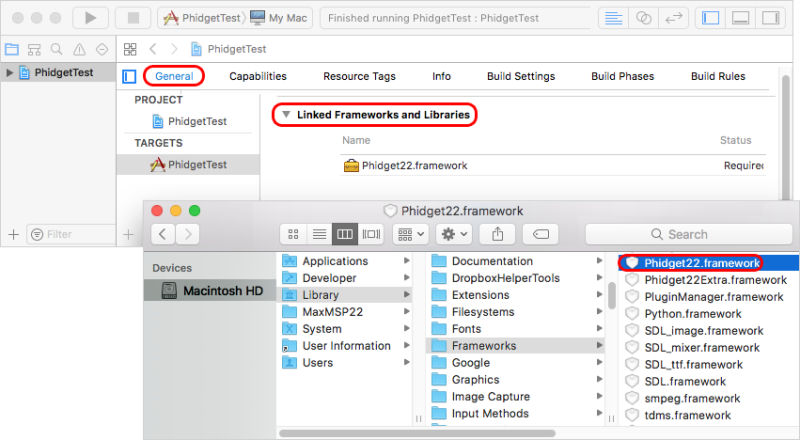Select the Frameworks folder in Finder

(515, 346)
